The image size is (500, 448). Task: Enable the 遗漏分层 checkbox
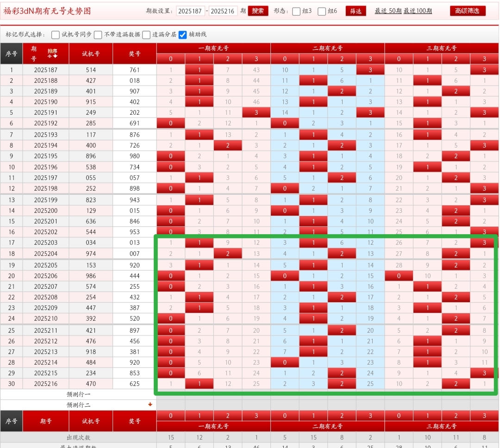click(146, 35)
